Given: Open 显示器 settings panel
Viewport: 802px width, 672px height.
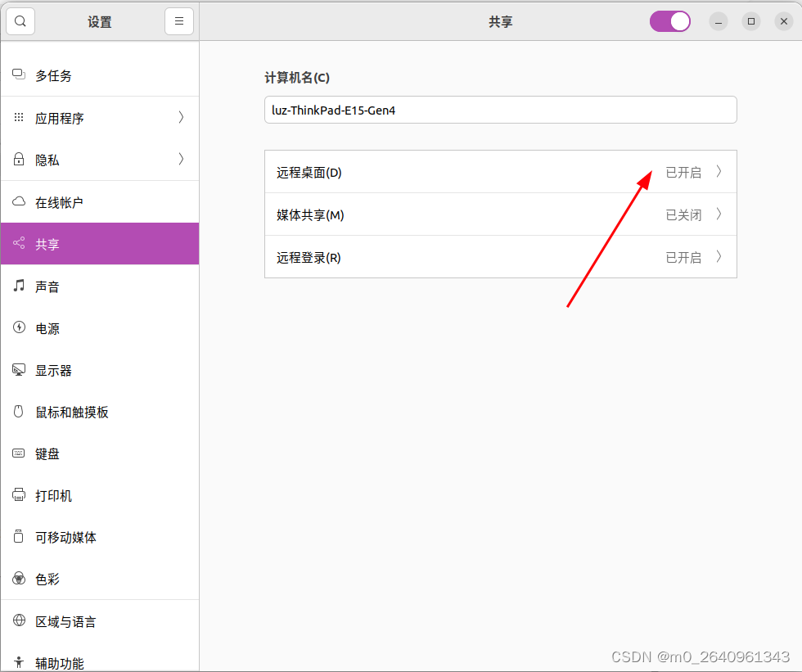Looking at the screenshot, I should click(x=100, y=370).
